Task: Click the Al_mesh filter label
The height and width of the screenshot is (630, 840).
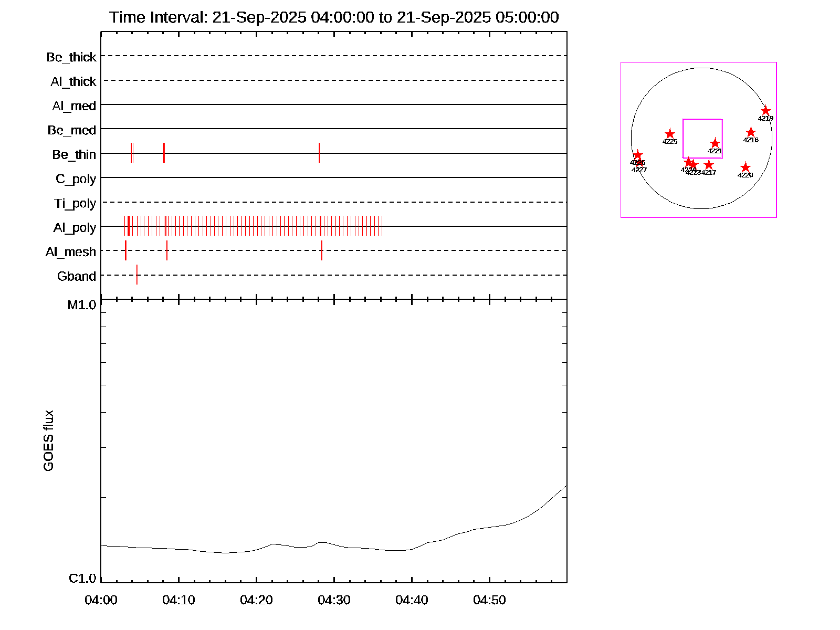Action: 71,252
